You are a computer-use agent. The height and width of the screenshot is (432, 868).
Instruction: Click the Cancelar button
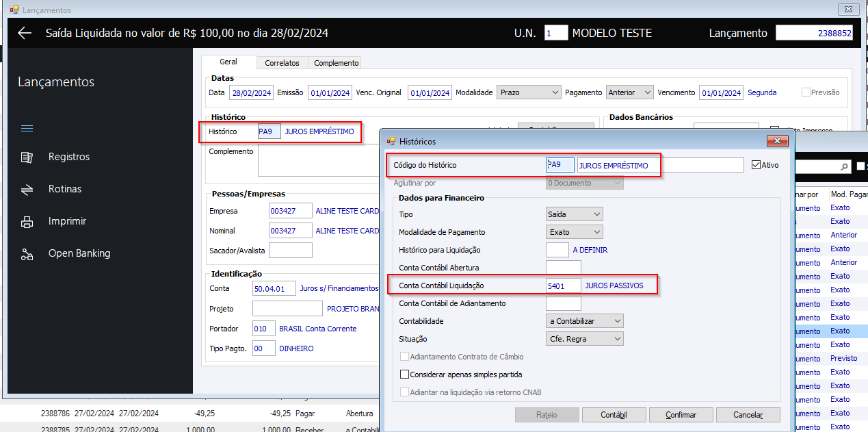click(x=748, y=414)
